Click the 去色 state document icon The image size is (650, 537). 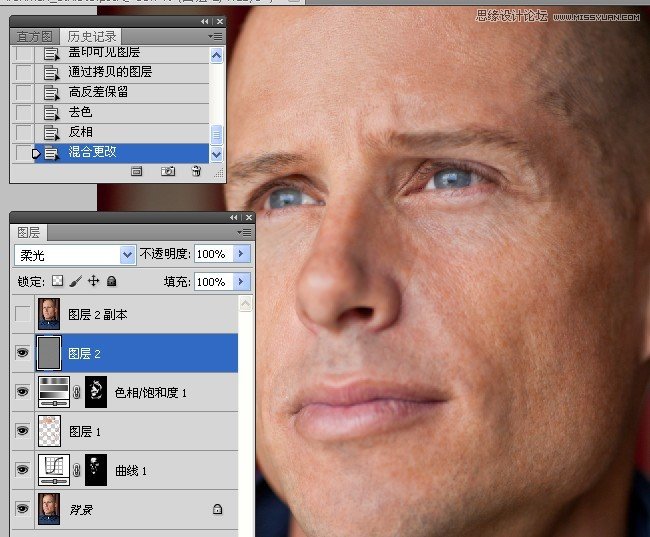pos(51,112)
